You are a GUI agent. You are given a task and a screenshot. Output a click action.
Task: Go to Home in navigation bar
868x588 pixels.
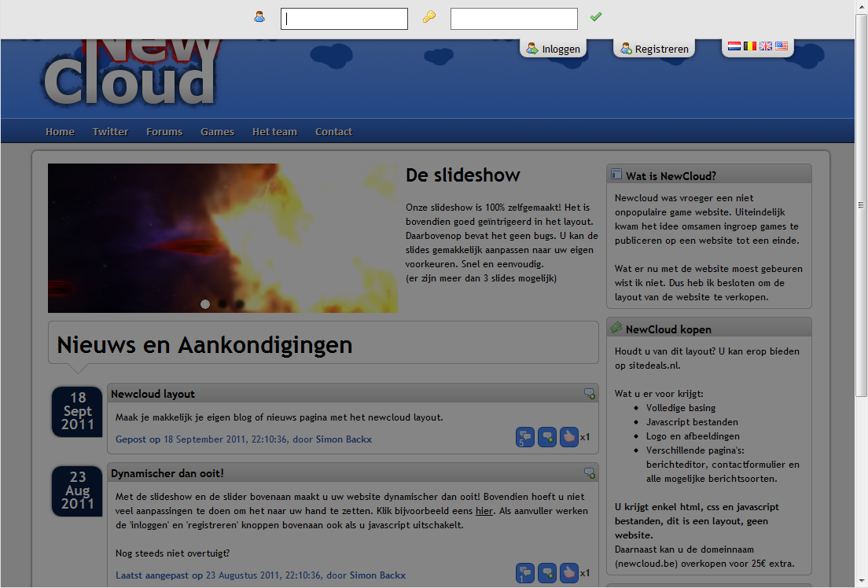[x=60, y=132]
